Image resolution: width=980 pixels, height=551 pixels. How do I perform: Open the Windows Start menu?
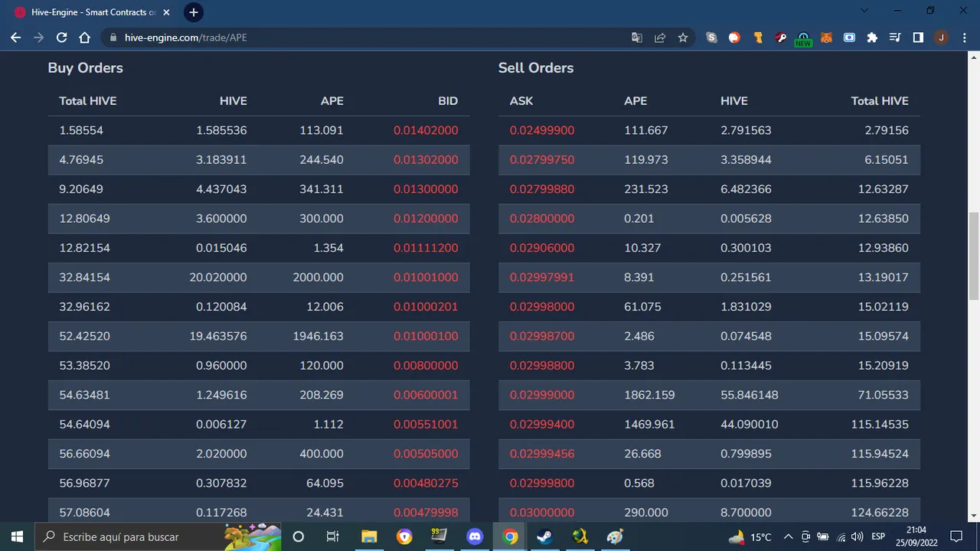[x=17, y=536]
